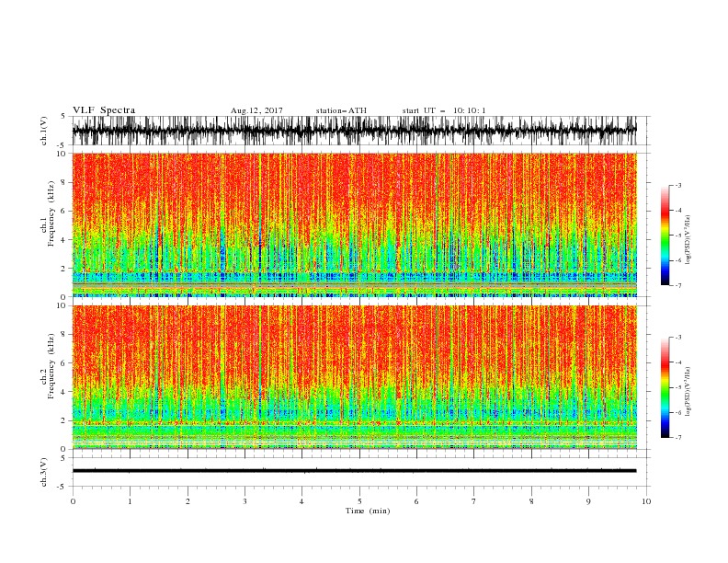
Task: Click the ch.2 frequency tick label '6'
Action: [64, 363]
